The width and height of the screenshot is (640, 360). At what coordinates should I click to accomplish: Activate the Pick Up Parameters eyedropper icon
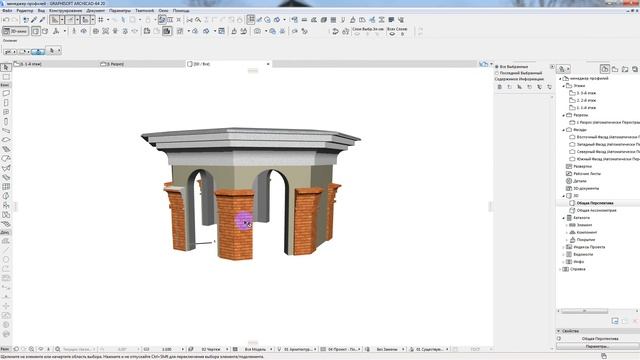[x=34, y=20]
